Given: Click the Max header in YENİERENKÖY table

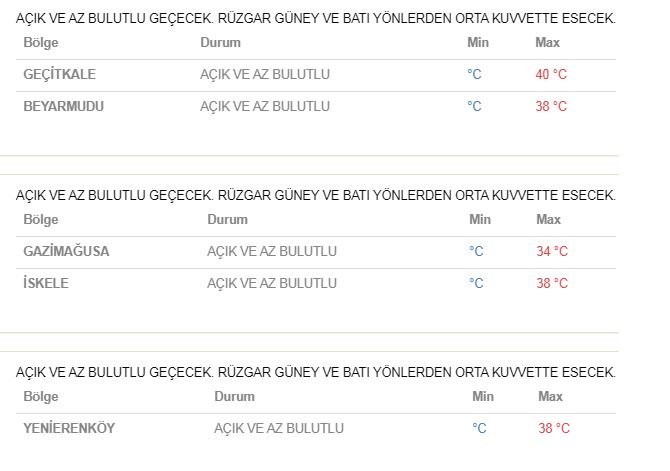Looking at the screenshot, I should click(550, 397).
